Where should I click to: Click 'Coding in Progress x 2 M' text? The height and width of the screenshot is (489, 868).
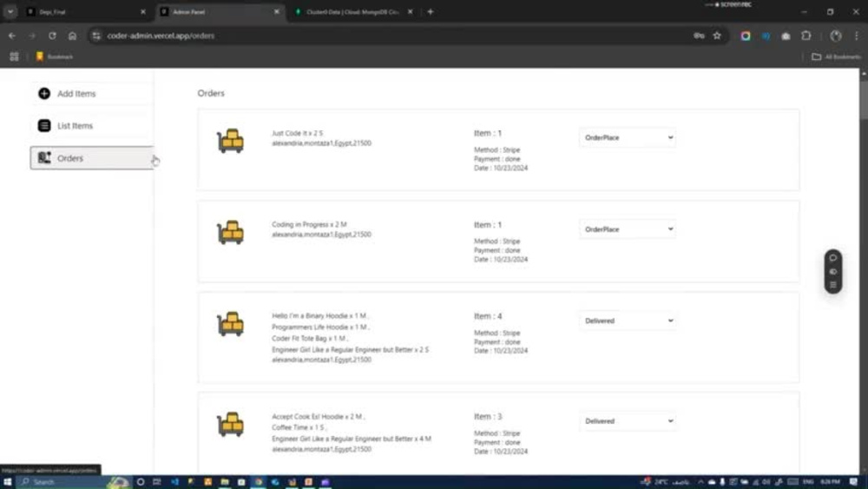point(310,224)
